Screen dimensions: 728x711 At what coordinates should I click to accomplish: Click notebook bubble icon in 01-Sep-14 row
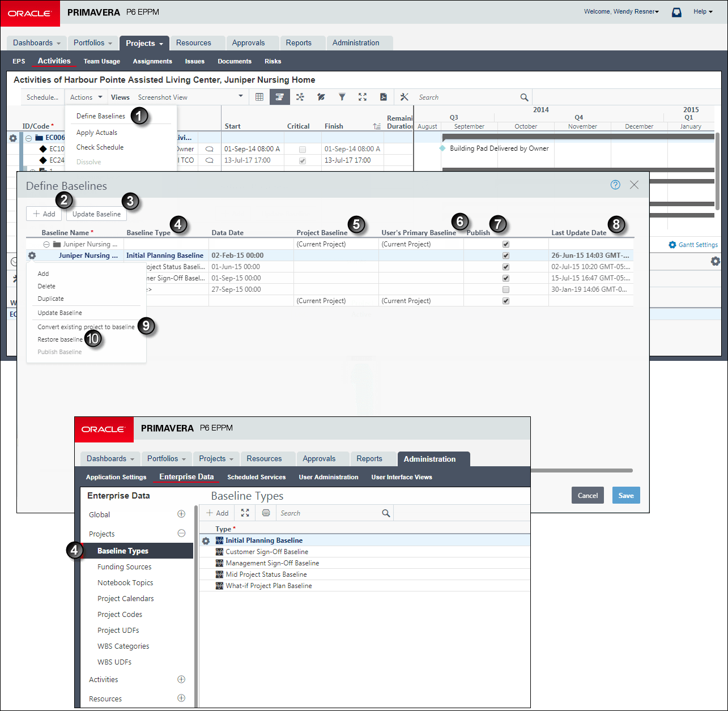pos(210,149)
